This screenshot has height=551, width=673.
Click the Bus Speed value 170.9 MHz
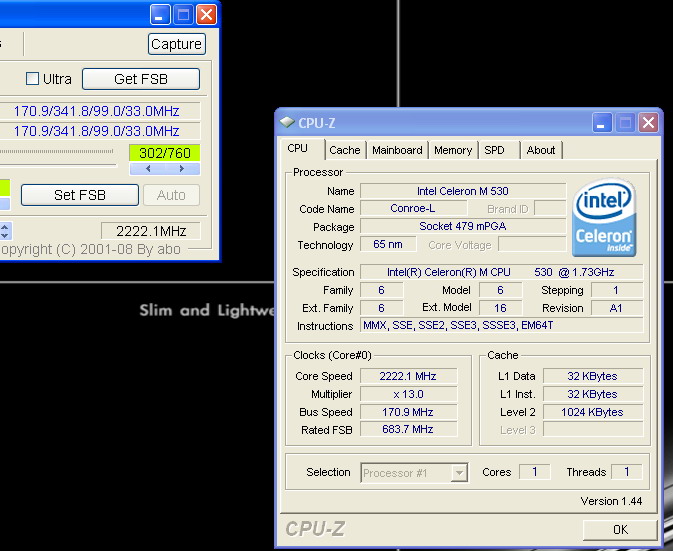pyautogui.click(x=408, y=412)
